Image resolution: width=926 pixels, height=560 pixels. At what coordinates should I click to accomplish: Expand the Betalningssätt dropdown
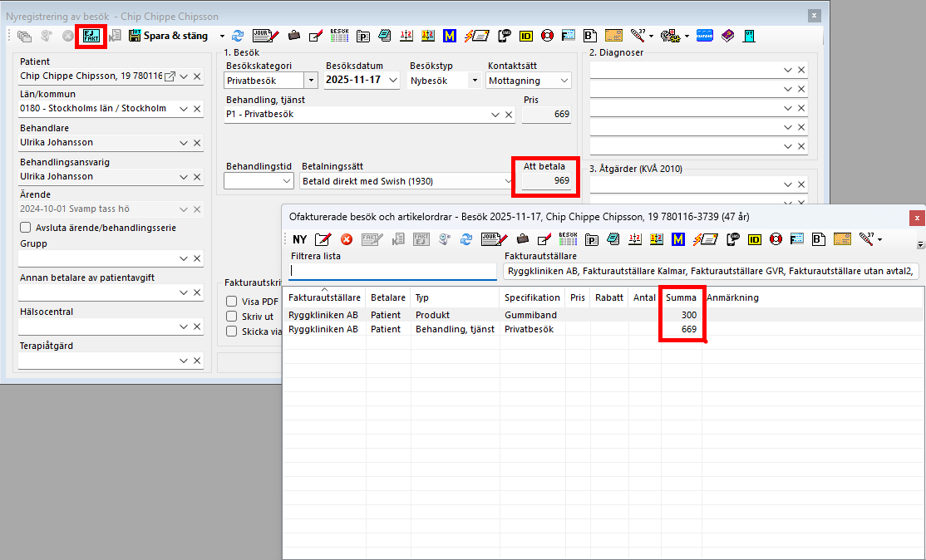click(x=508, y=180)
